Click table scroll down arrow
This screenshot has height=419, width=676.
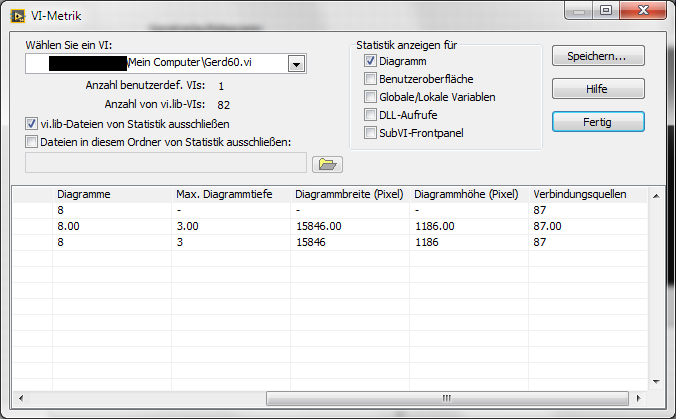point(656,381)
